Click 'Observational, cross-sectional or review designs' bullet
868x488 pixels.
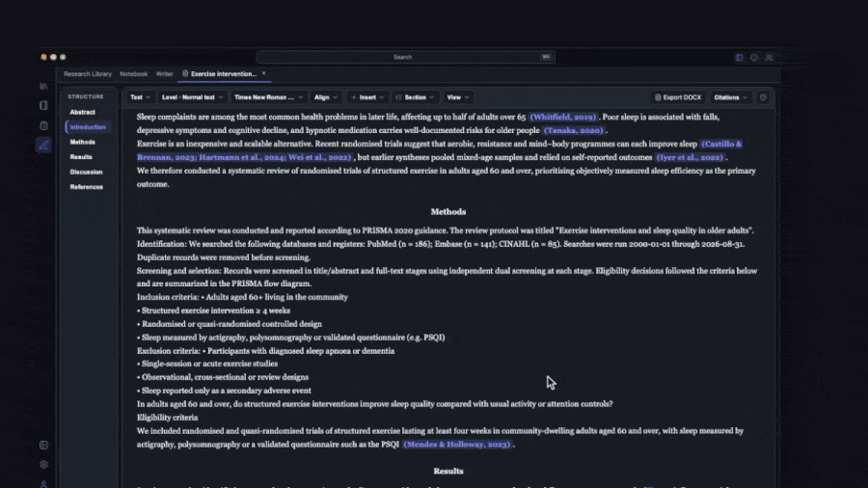[223, 377]
